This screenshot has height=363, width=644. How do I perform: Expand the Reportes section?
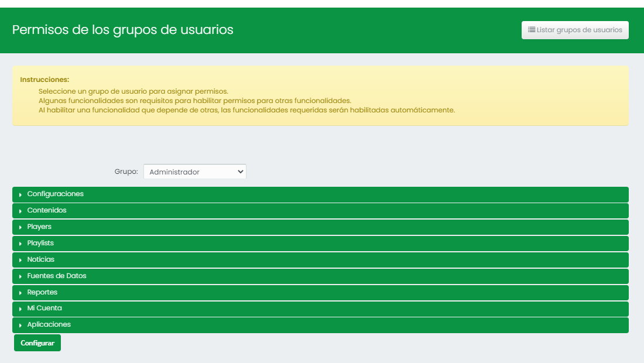click(x=320, y=293)
